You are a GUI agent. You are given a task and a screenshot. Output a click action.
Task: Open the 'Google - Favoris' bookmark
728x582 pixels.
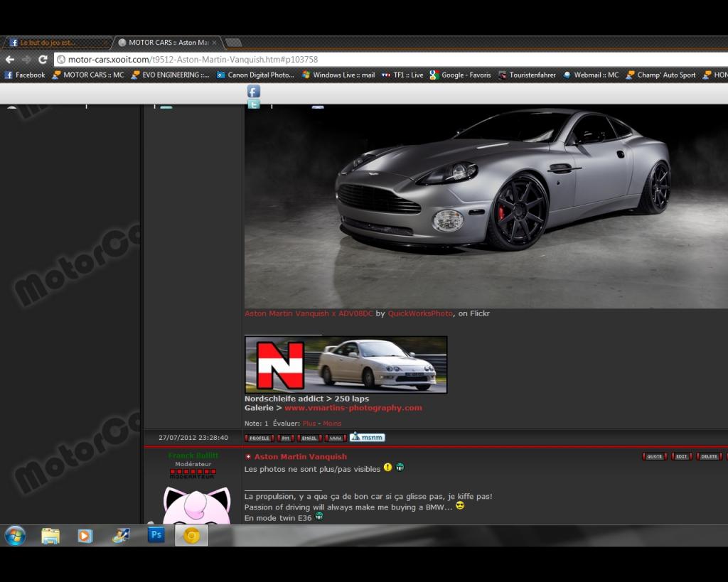coord(461,75)
